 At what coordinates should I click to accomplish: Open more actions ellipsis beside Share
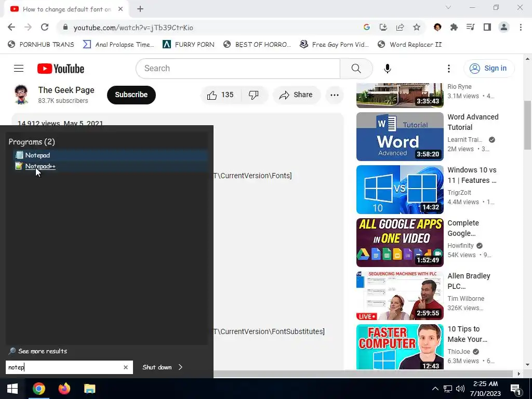pos(335,95)
